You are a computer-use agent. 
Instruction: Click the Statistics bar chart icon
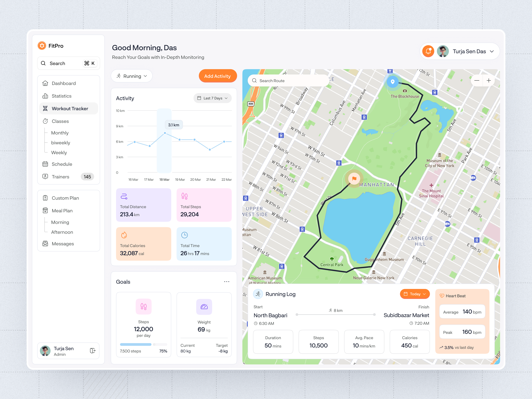45,96
